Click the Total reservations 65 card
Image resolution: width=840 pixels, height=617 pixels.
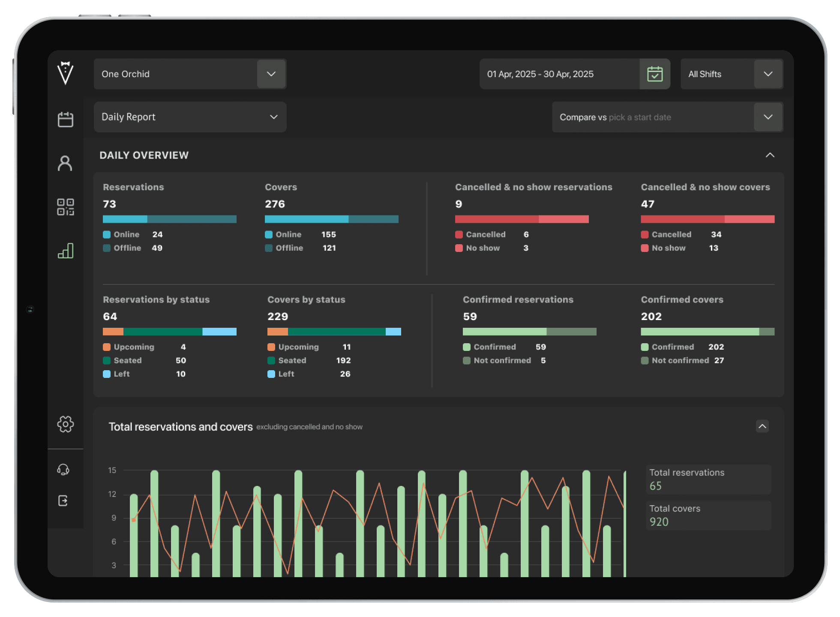pos(708,479)
